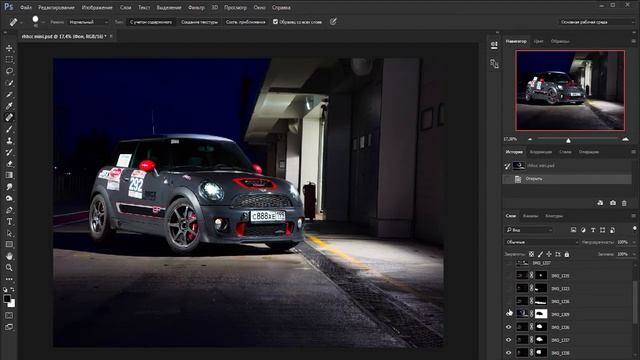Image resolution: width=640 pixels, height=360 pixels.
Task: Toggle visibility of IMG_1309 layer
Action: pyautogui.click(x=509, y=314)
